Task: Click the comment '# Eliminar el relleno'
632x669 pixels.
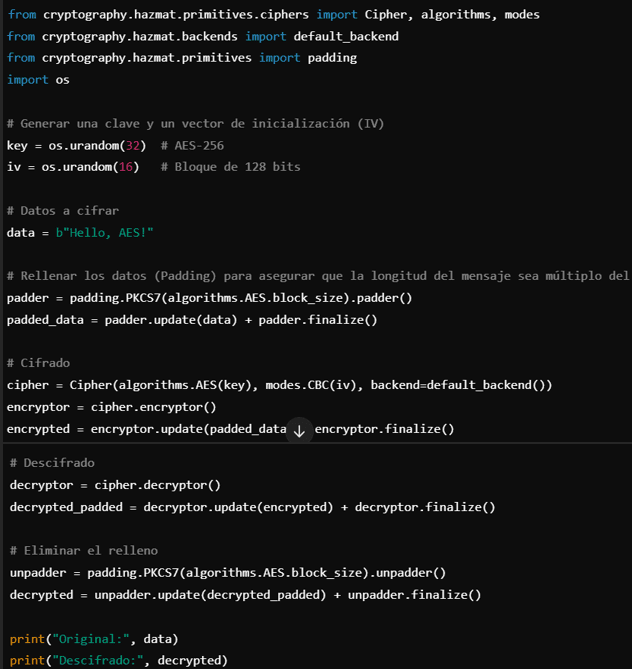Action: click(x=84, y=551)
